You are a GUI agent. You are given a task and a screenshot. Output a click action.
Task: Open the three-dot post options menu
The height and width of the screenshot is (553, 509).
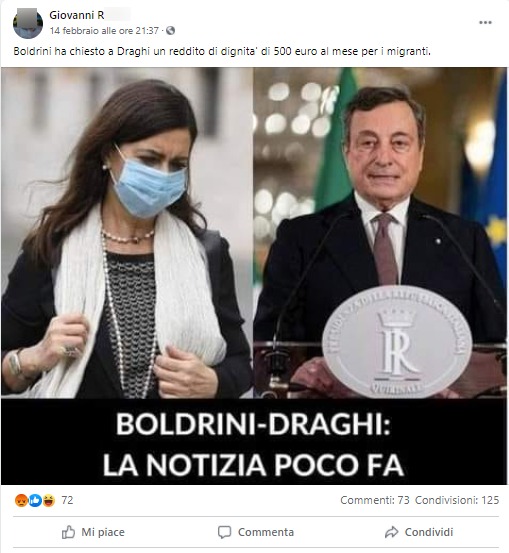485,23
